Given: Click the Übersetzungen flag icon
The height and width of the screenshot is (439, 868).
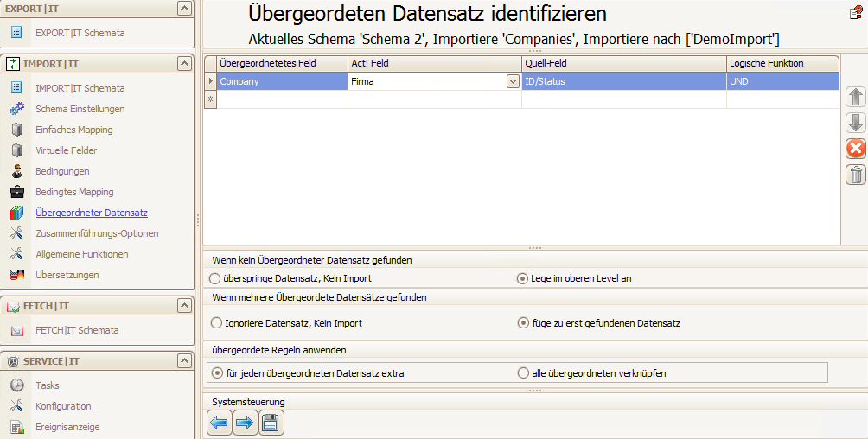Looking at the screenshot, I should coord(16,275).
